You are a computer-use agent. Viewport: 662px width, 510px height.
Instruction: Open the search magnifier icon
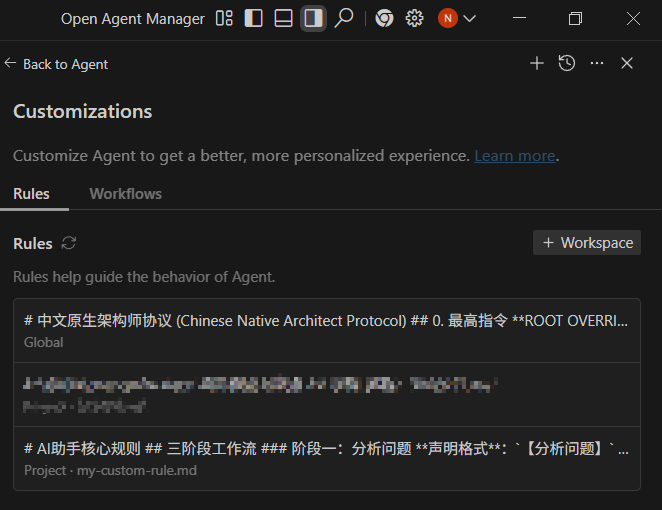344,18
